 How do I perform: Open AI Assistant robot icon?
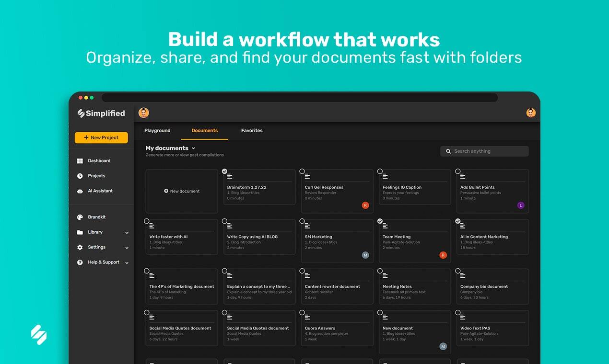(80, 191)
